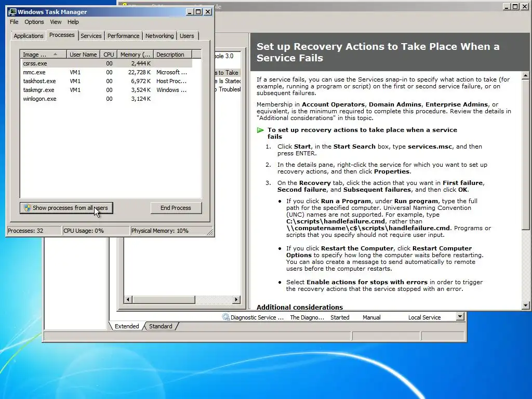This screenshot has height=399, width=532.
Task: Switch to the Applications tab
Action: click(x=29, y=36)
